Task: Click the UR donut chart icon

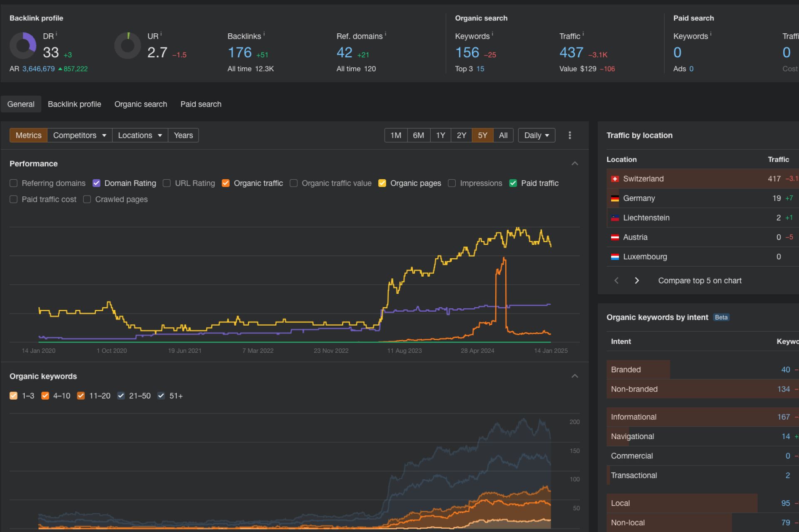Action: (128, 46)
